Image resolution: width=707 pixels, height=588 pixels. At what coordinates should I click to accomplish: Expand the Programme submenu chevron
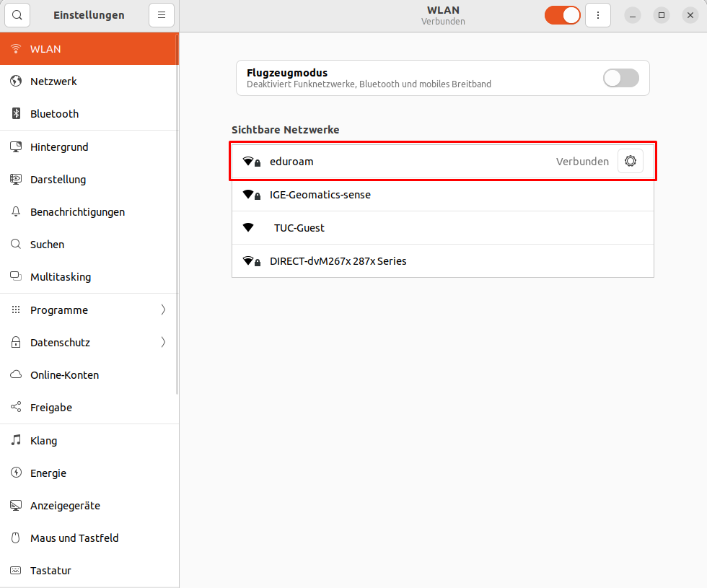click(163, 310)
